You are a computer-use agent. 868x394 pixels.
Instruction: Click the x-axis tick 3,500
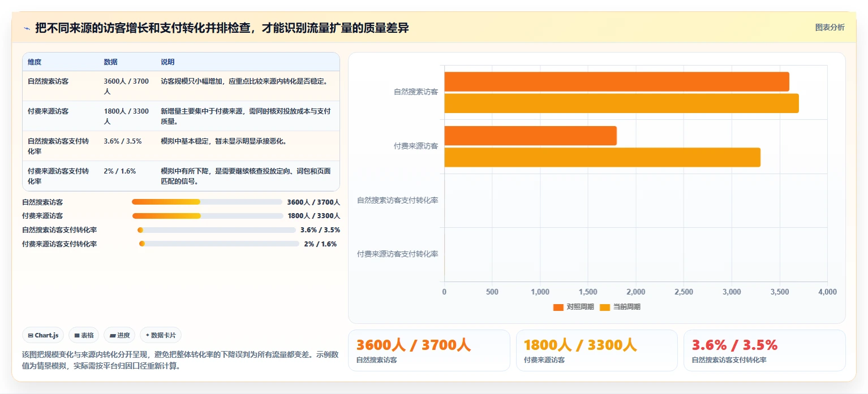point(780,292)
